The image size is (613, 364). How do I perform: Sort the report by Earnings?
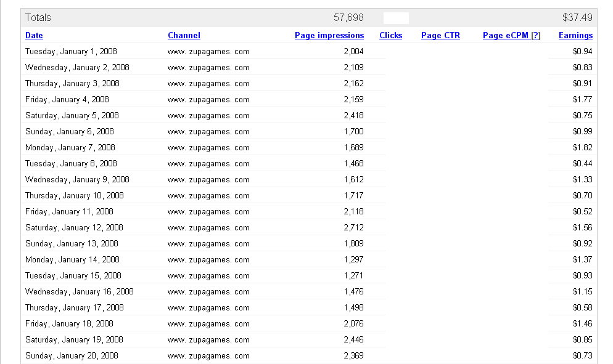(x=575, y=35)
